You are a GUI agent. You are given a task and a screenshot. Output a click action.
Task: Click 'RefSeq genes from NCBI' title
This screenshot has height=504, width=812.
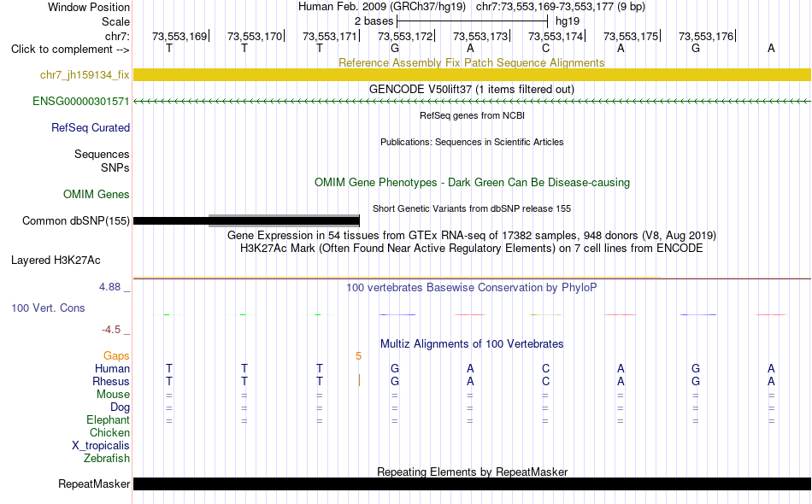pos(472,115)
